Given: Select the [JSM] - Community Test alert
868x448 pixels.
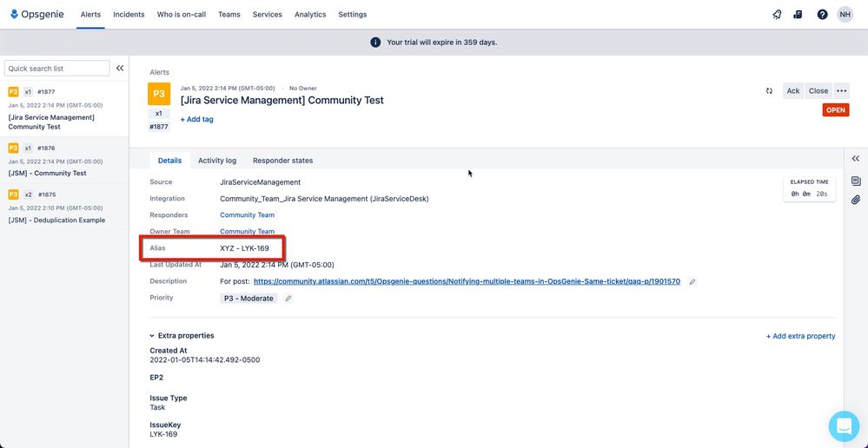Looking at the screenshot, I should coord(64,161).
